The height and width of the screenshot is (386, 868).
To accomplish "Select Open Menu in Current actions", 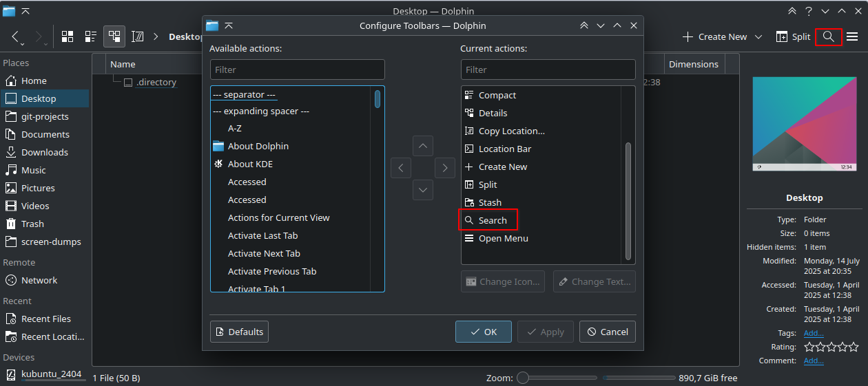I will (541, 238).
